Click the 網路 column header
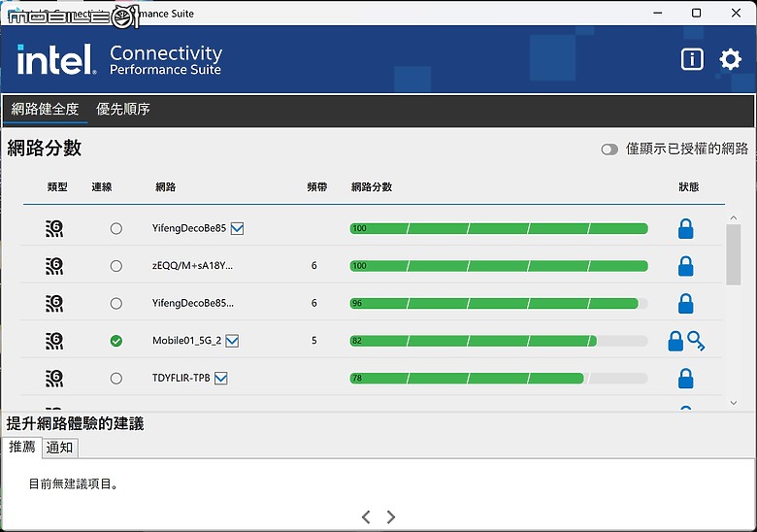Image resolution: width=757 pixels, height=532 pixels. pos(166,186)
